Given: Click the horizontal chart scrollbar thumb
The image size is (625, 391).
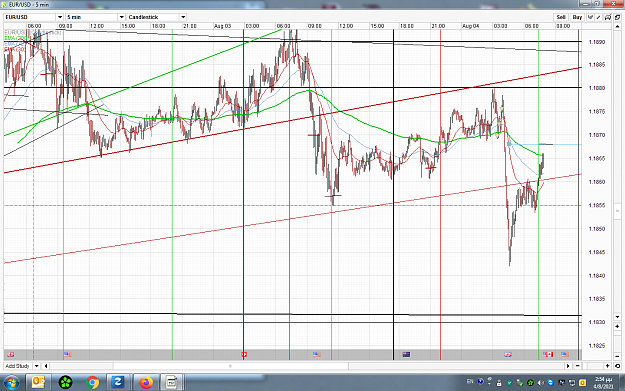Looking at the screenshot, I should [x=231, y=366].
